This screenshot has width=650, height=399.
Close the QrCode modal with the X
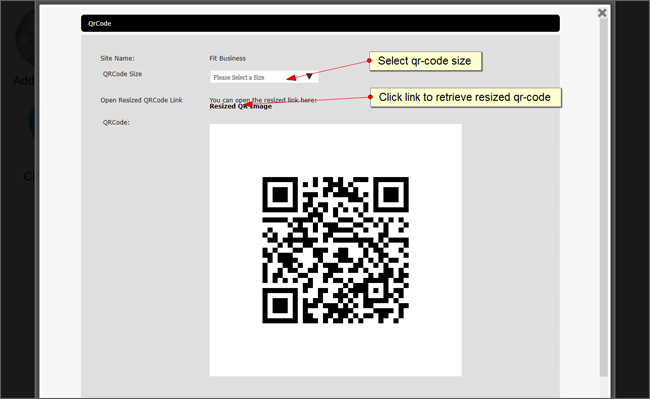point(602,13)
